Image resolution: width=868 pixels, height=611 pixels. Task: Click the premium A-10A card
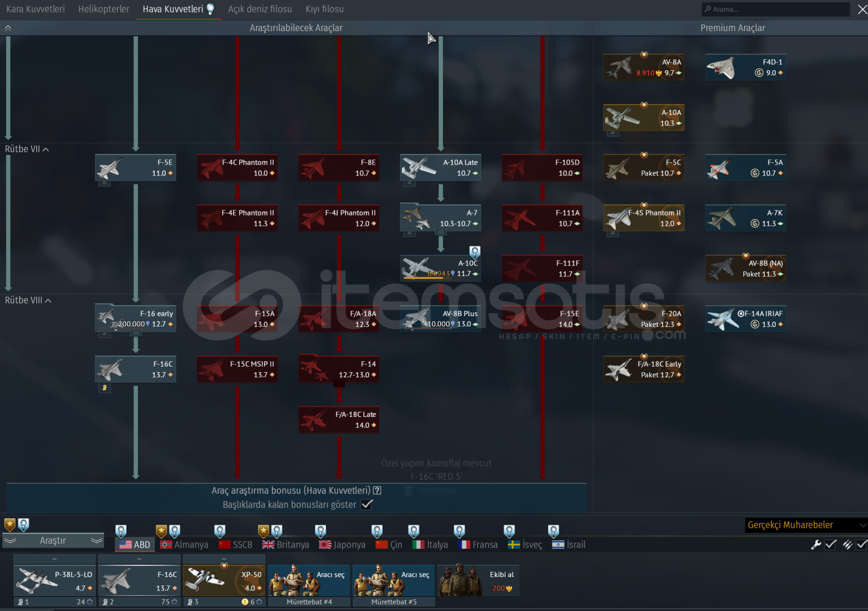(644, 118)
